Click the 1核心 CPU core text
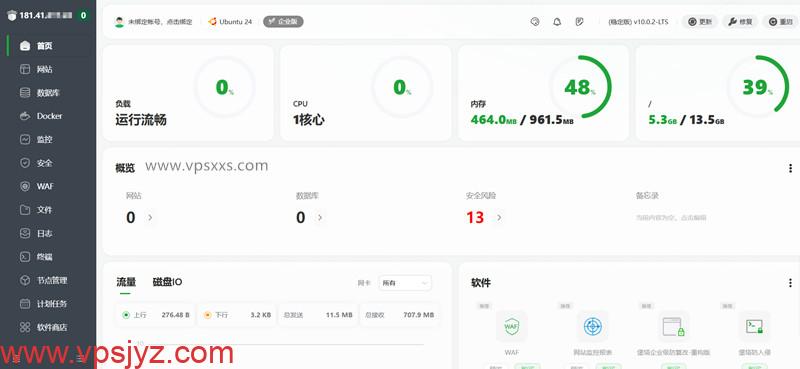 309,120
